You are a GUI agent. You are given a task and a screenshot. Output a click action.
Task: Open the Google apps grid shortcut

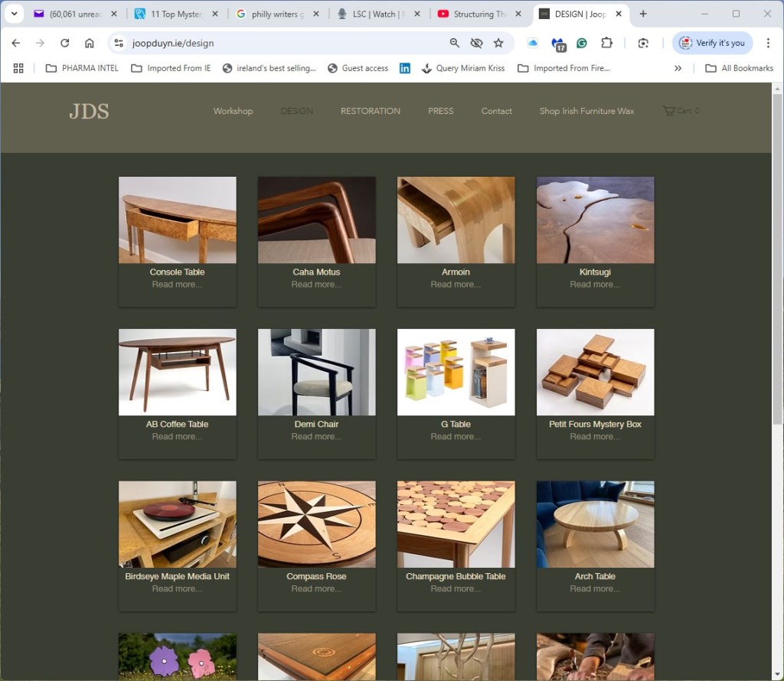coord(18,68)
